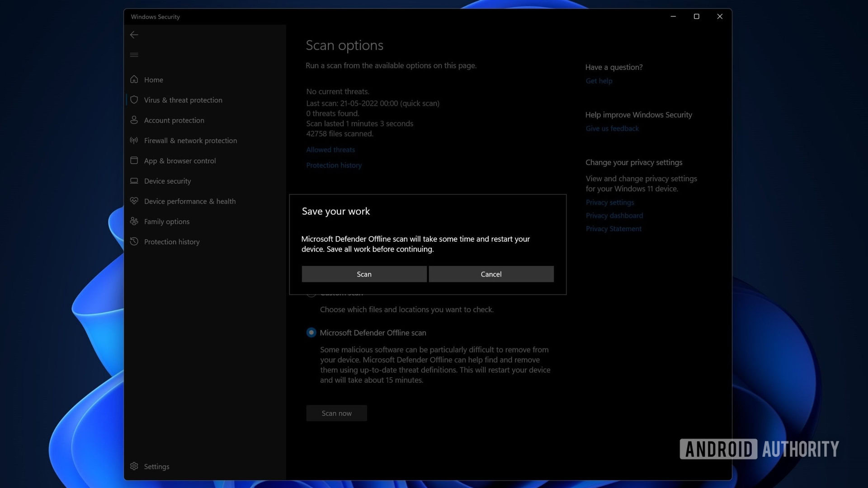The width and height of the screenshot is (868, 488).
Task: Click the Get help link
Action: point(598,80)
